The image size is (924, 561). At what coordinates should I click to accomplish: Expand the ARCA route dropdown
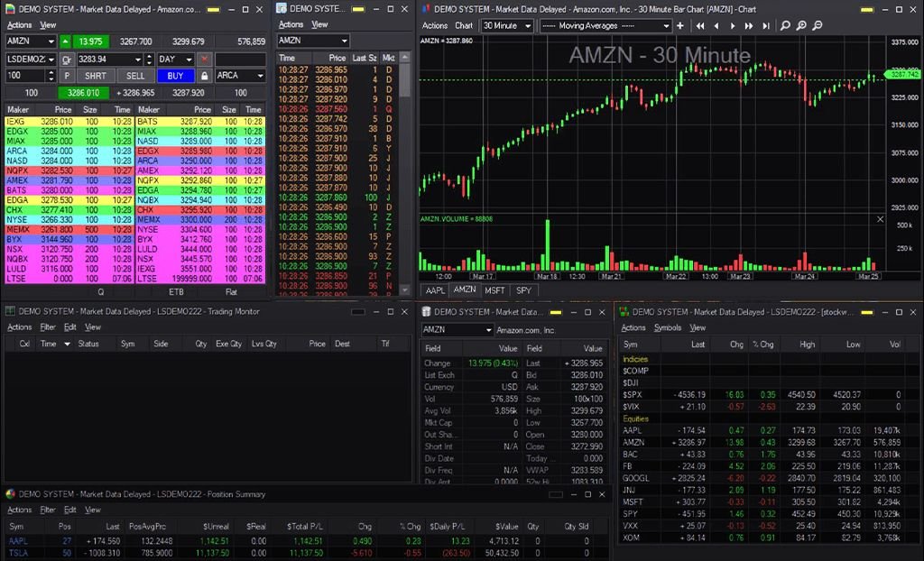(x=240, y=76)
